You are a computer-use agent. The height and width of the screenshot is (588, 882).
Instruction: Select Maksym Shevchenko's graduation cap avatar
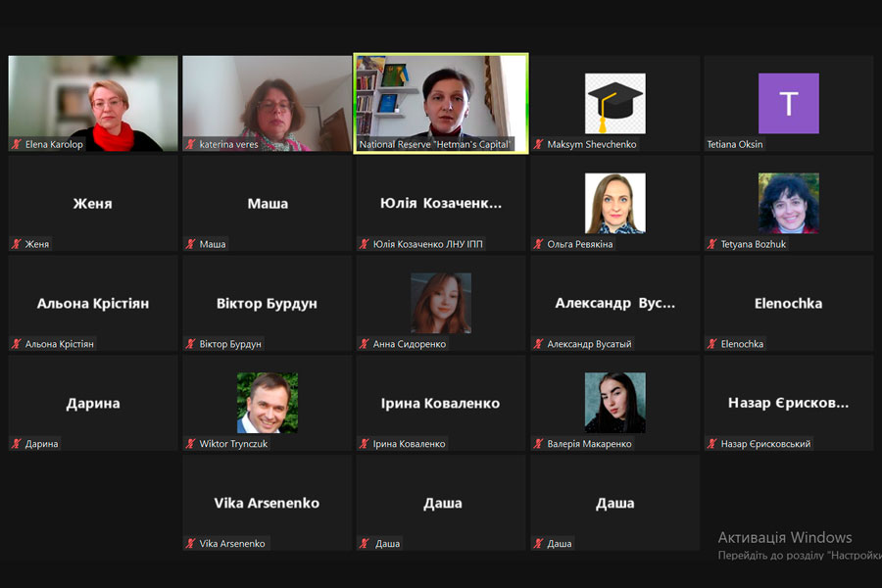(614, 104)
